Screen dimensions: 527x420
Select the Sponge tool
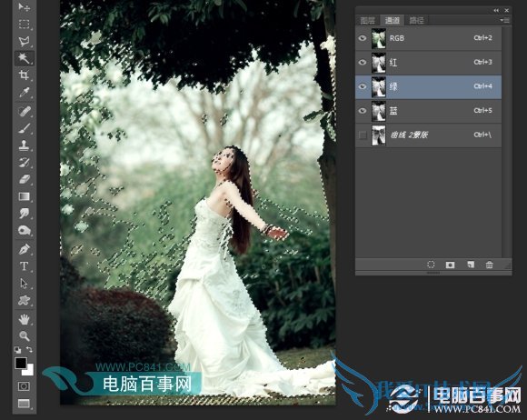24,230
